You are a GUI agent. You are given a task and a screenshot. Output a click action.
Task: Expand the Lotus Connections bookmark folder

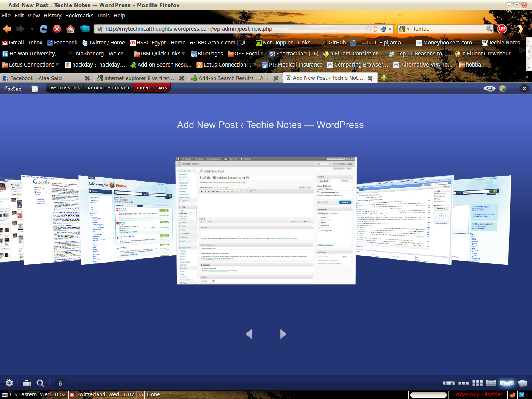(x=30, y=65)
